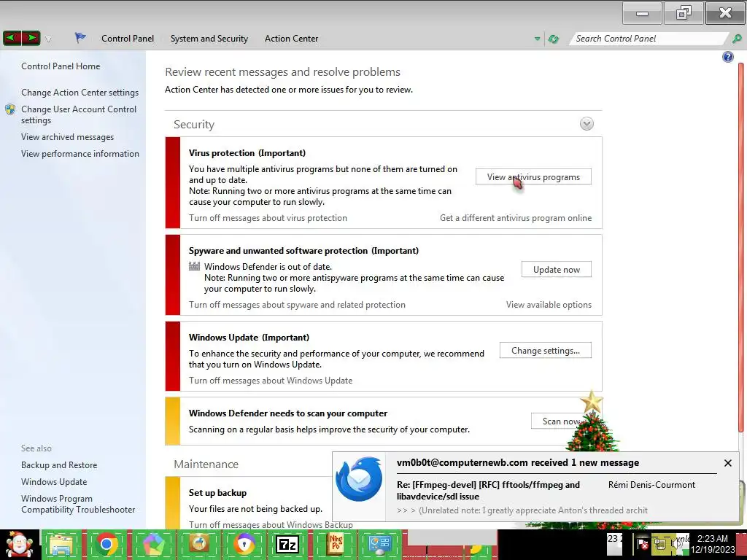Click the vertical scrollbar of Action Center
Image resolution: width=747 pixels, height=560 pixels.
[x=741, y=248]
